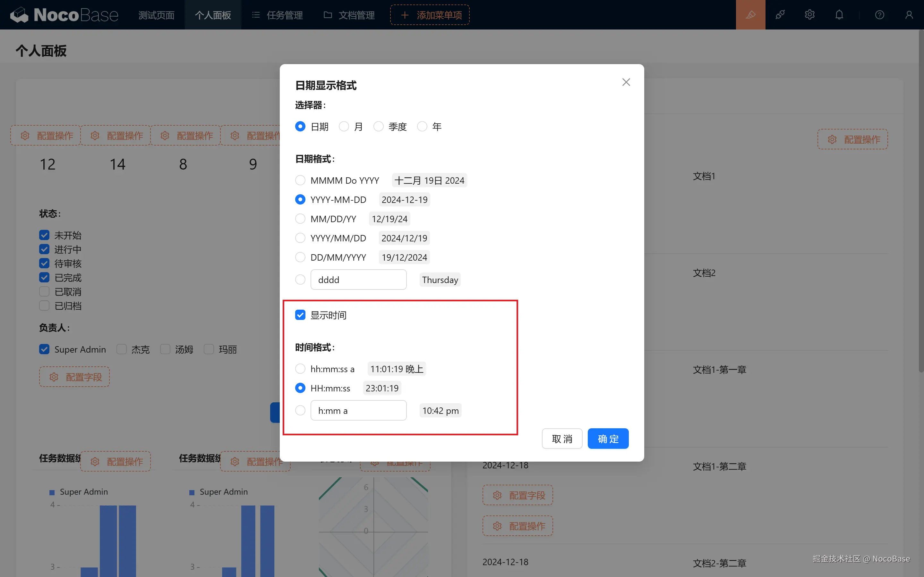The image size is (924, 577).
Task: Uncheck the 显示时间 checkbox
Action: (x=300, y=315)
